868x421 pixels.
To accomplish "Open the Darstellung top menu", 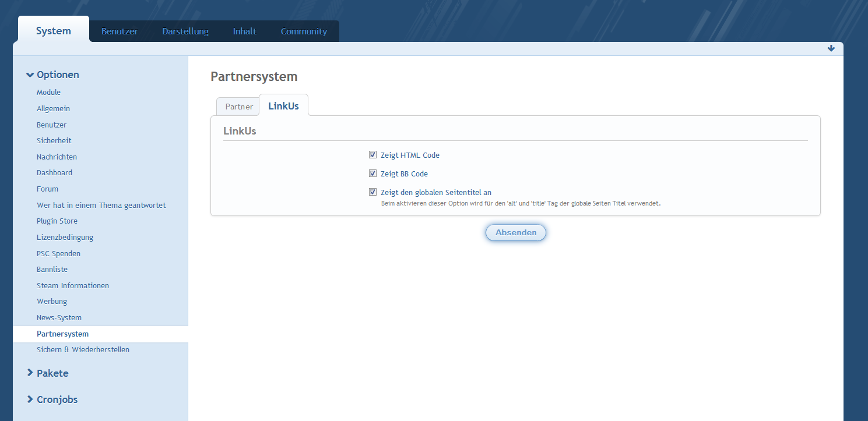I will pyautogui.click(x=185, y=31).
